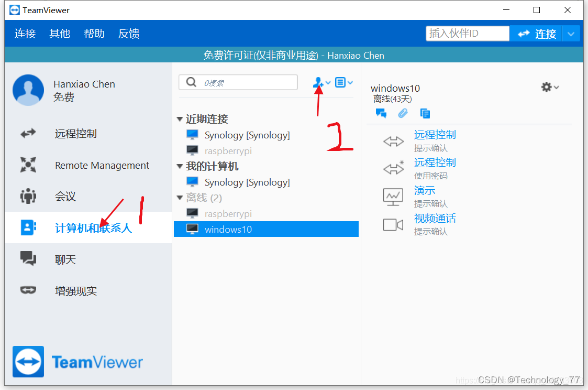Click the notes document icon under windows10
588x390 pixels.
point(425,113)
